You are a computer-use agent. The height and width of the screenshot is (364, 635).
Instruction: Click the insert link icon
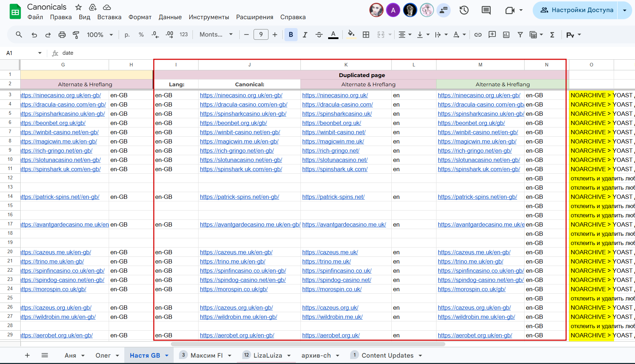click(478, 34)
